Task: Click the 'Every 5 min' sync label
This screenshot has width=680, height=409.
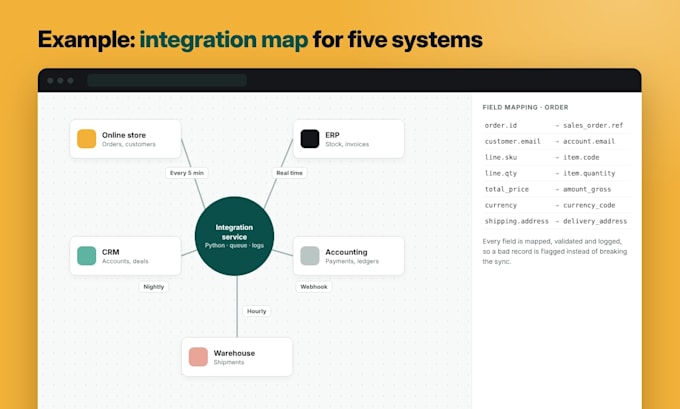Action: coord(187,173)
